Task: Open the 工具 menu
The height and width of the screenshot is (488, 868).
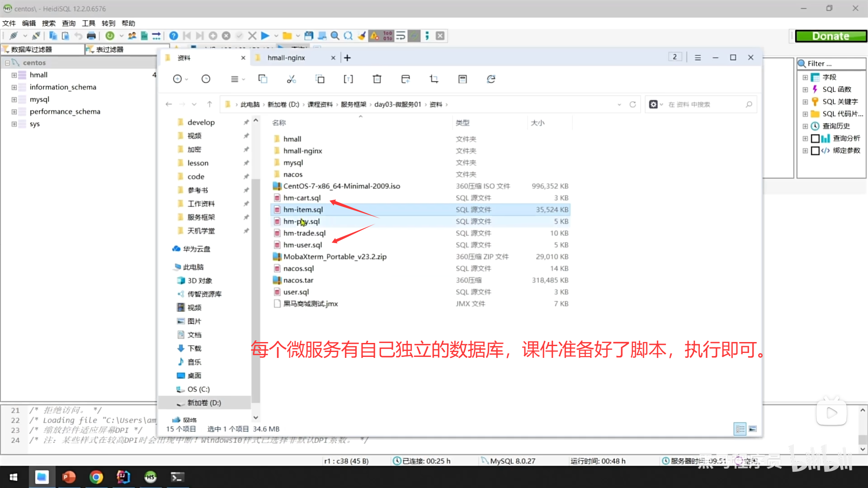Action: 89,23
